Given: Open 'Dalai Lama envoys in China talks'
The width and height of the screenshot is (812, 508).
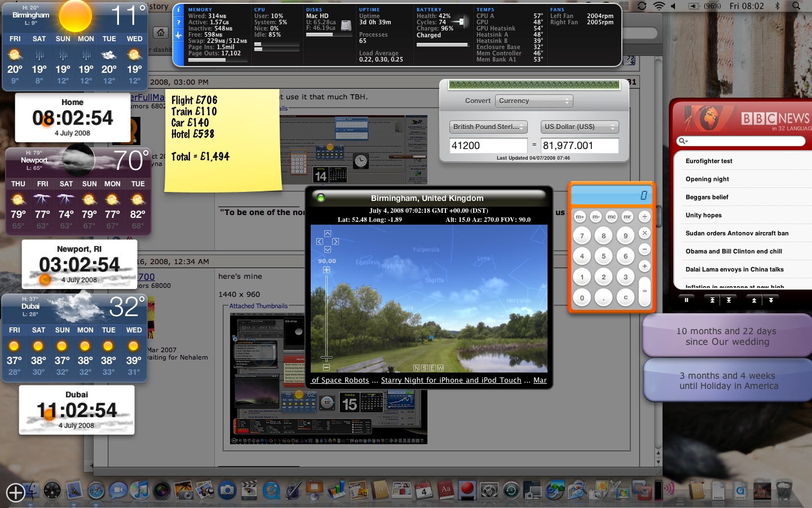Looking at the screenshot, I should click(x=735, y=269).
